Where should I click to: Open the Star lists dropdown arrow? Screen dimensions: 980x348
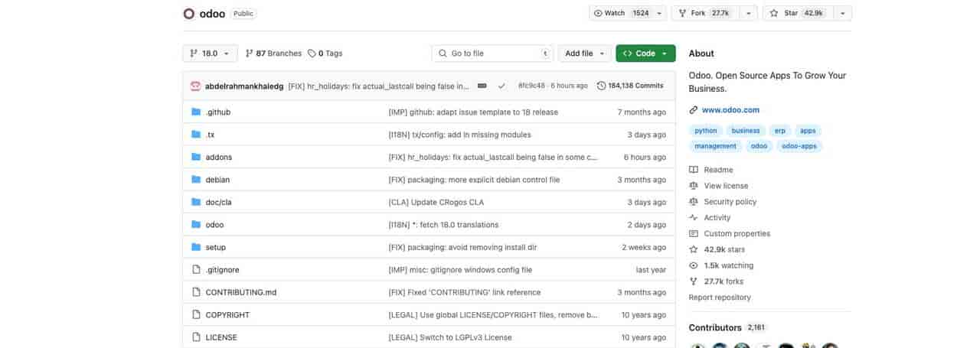click(x=843, y=14)
